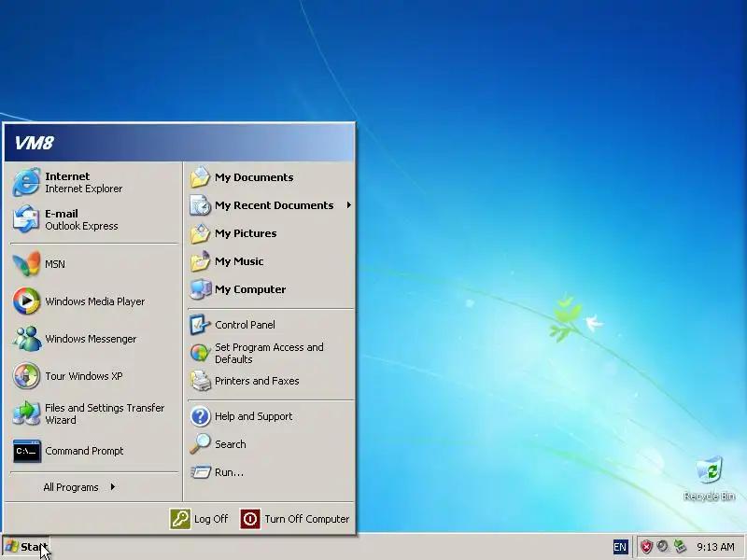Open Printers and Faxes icon
The image size is (747, 560).
[200, 381]
